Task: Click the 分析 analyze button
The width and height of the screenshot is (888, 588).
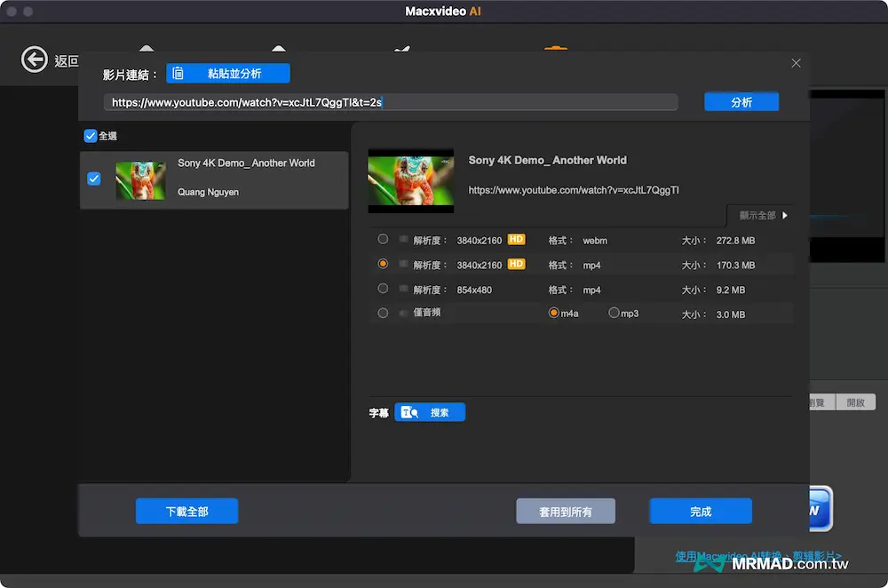Action: (741, 102)
